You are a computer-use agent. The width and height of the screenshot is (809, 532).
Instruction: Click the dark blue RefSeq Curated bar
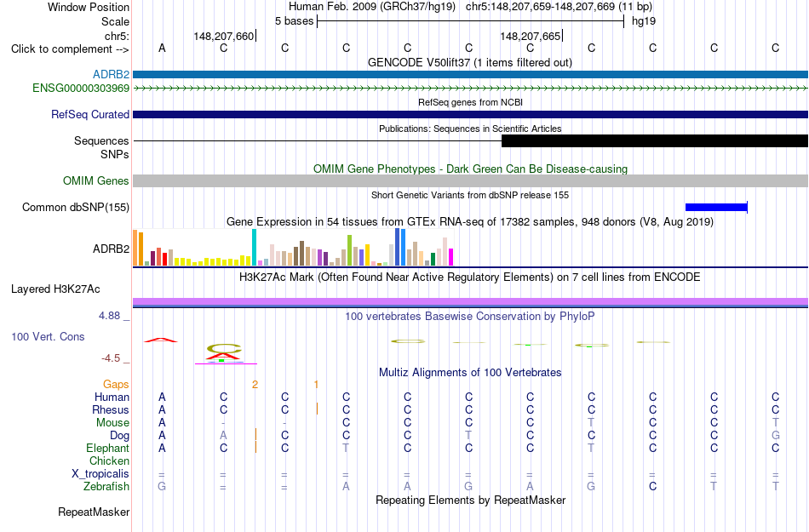coord(471,114)
